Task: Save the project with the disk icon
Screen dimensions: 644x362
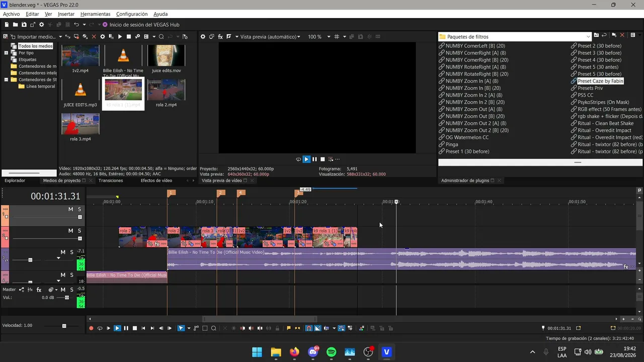Action: click(24, 25)
